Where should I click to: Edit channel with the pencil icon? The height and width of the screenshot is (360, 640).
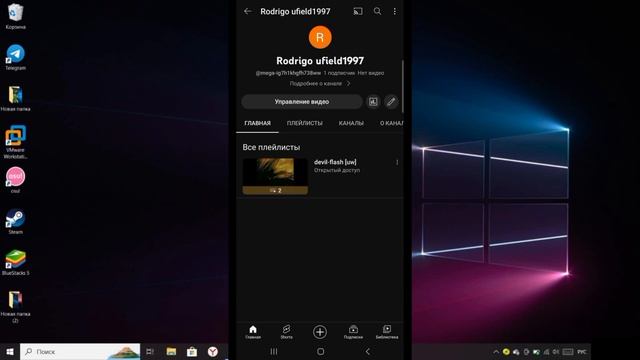point(391,102)
